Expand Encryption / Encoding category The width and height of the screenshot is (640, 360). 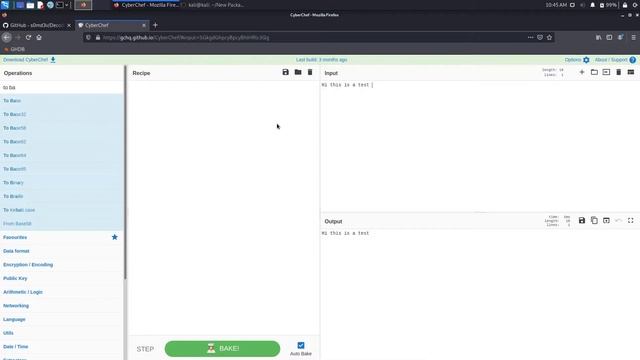pos(62,264)
